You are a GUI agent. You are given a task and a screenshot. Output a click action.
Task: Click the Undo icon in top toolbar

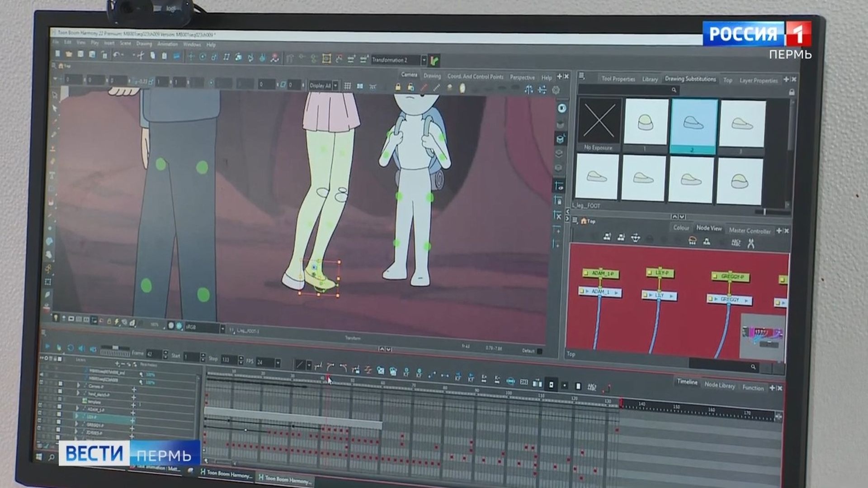click(x=117, y=55)
